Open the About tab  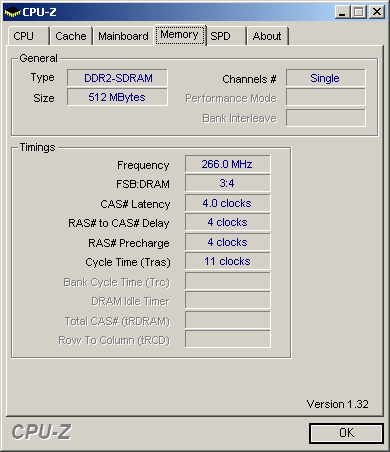(x=267, y=36)
